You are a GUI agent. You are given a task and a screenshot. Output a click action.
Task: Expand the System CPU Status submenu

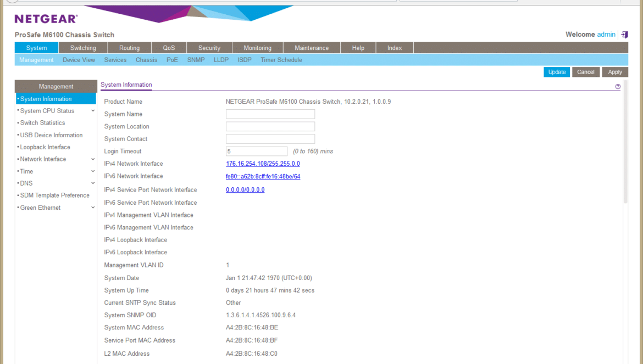click(x=93, y=110)
